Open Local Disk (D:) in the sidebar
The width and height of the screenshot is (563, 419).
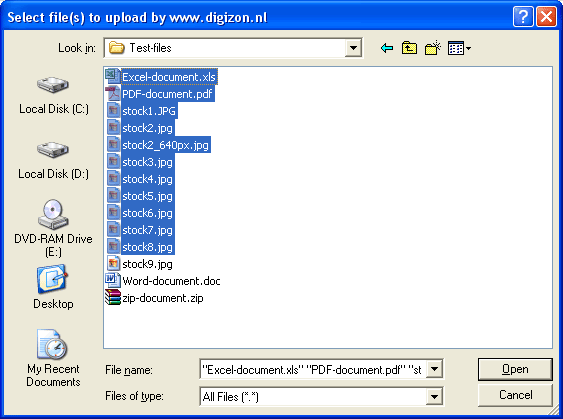[x=53, y=160]
